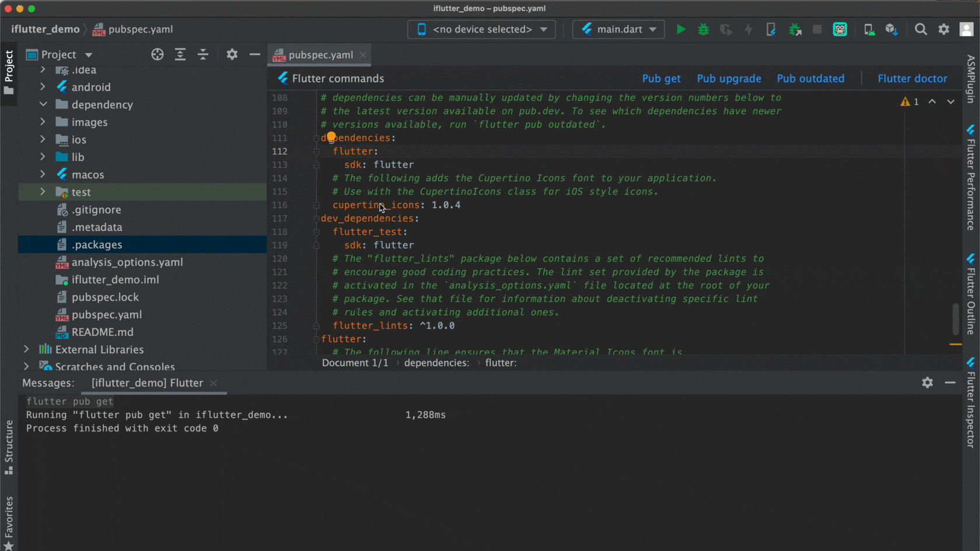Viewport: 980px width, 551px height.
Task: Open the device selector dropdown
Action: [x=481, y=29]
